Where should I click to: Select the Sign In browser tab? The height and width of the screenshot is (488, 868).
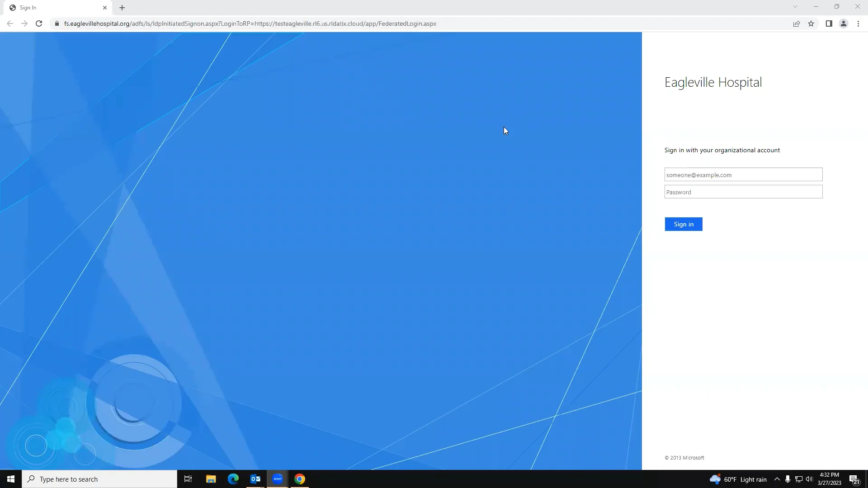click(54, 8)
